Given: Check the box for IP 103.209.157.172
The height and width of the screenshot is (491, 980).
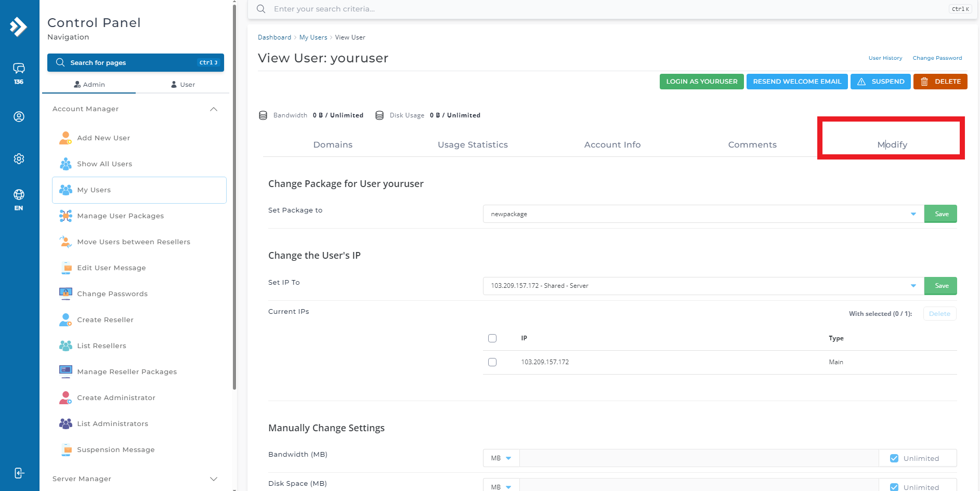Looking at the screenshot, I should click(x=492, y=362).
